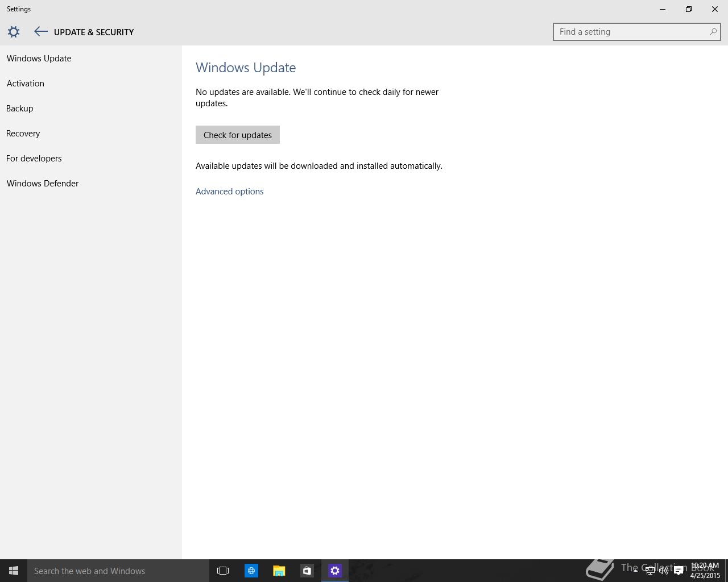The image size is (728, 582).
Task: Open the Windows Start menu
Action: click(x=14, y=571)
